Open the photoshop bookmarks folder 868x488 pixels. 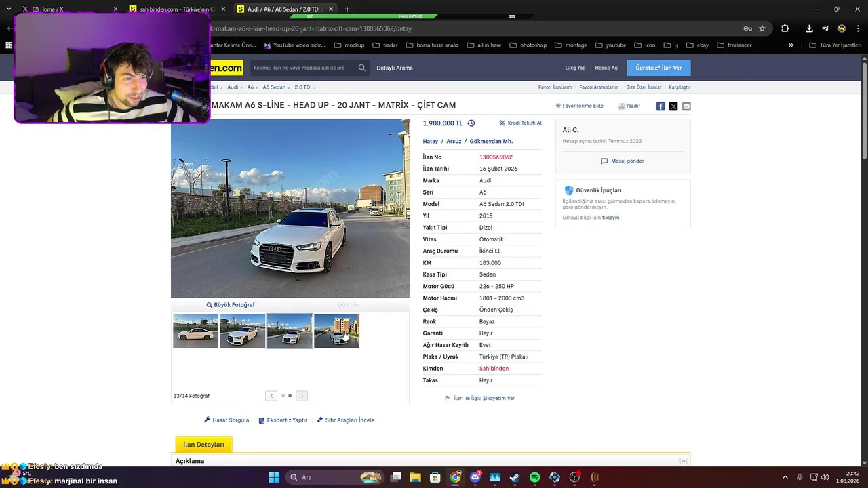528,45
